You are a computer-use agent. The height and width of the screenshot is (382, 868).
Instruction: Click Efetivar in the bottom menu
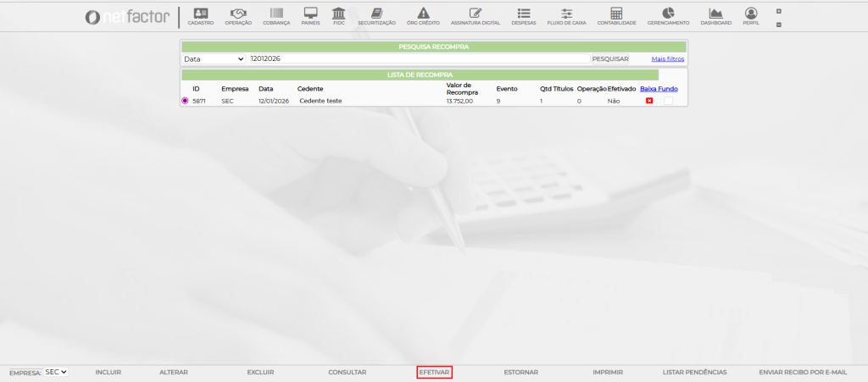(x=434, y=372)
